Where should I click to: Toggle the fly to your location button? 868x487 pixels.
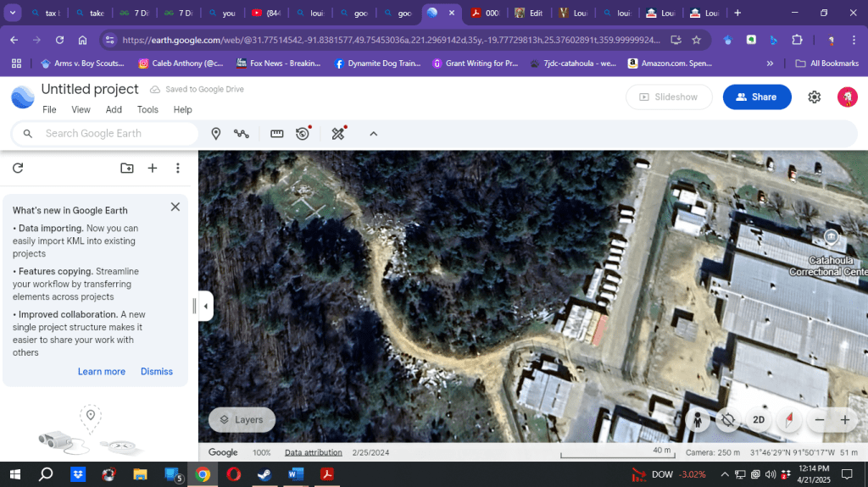point(727,419)
